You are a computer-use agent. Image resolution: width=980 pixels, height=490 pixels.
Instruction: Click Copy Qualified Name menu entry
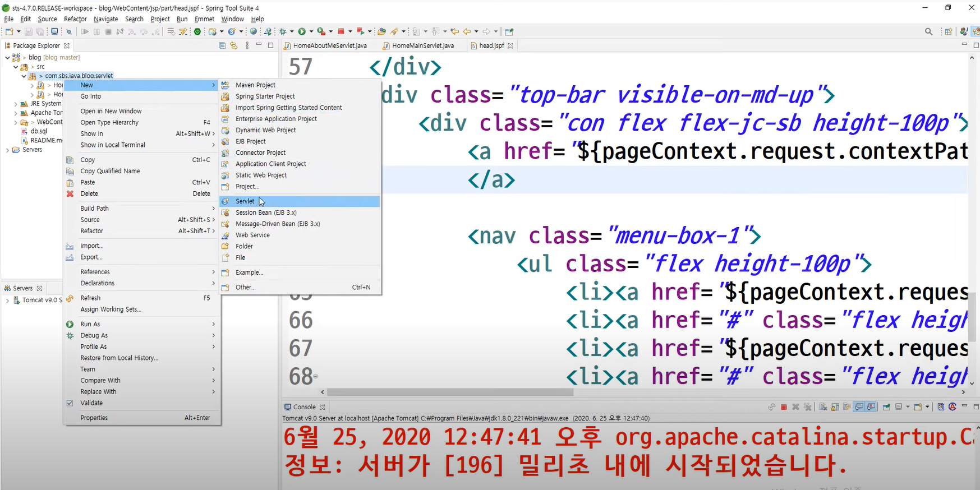[x=142, y=171]
